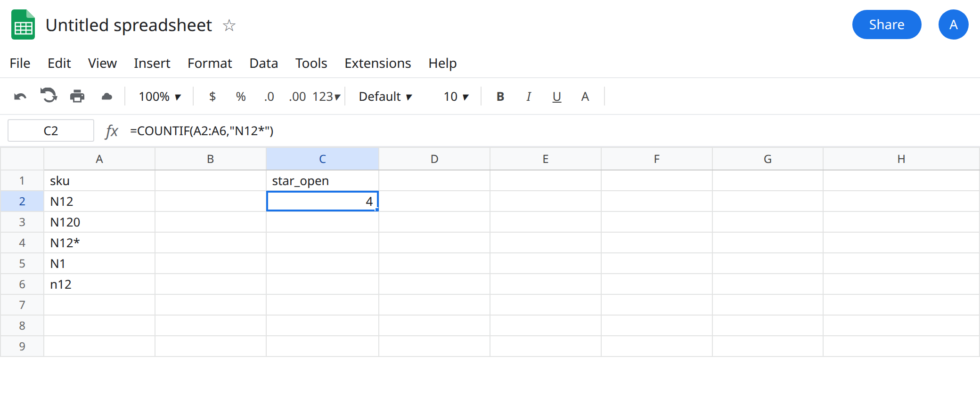Format as currency with dollar icon
The image size is (980, 405).
coord(212,97)
